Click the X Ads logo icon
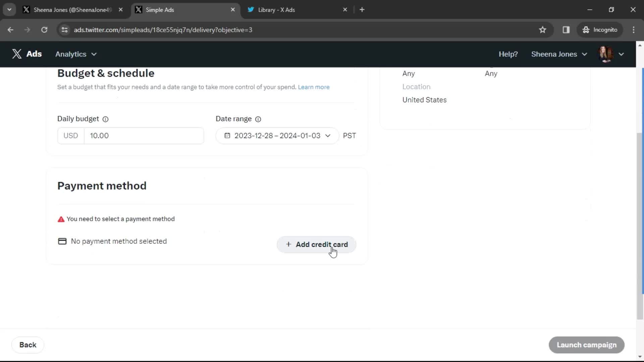This screenshot has width=644, height=362. tap(16, 54)
